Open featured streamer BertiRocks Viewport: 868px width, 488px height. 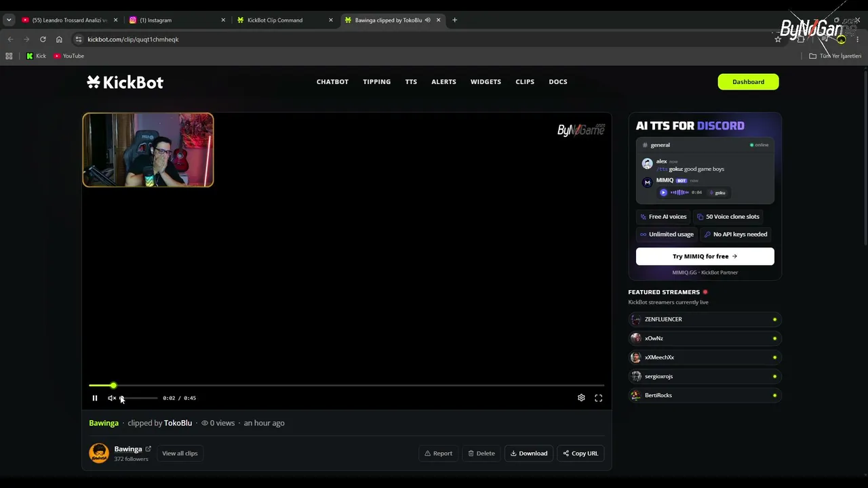point(705,395)
